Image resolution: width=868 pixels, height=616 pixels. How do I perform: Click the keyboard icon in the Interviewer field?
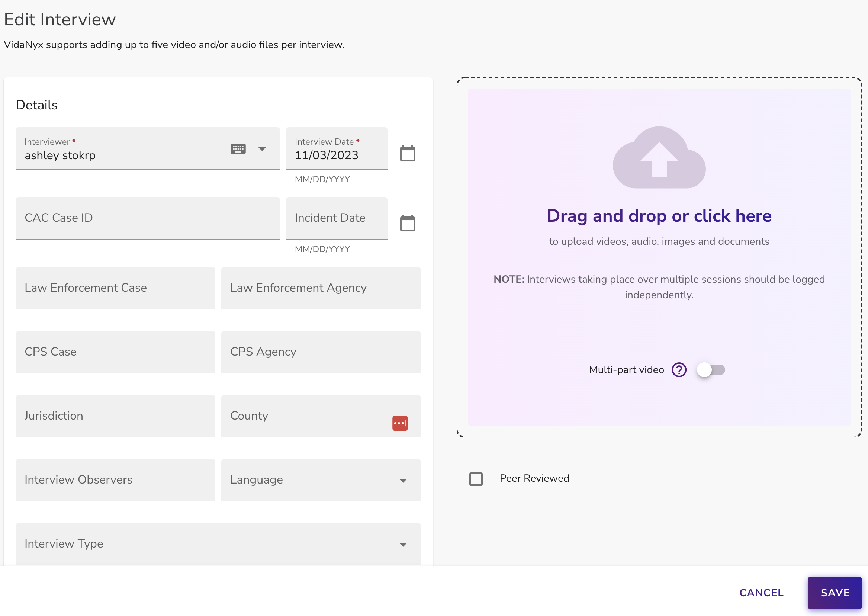click(x=238, y=148)
